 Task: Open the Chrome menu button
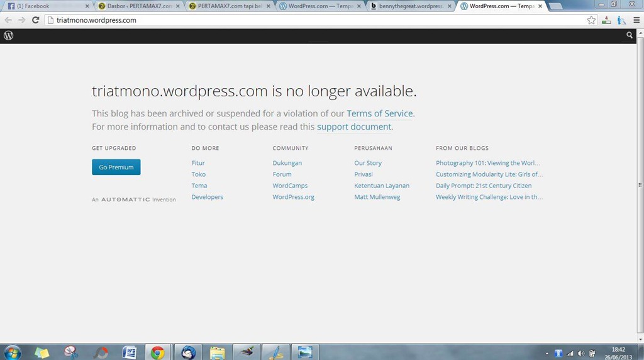pos(636,20)
